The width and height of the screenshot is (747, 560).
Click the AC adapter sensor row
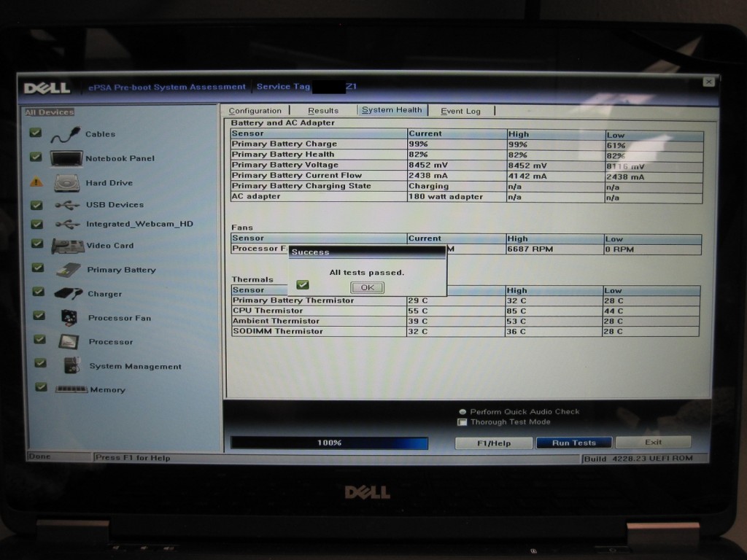(467, 197)
